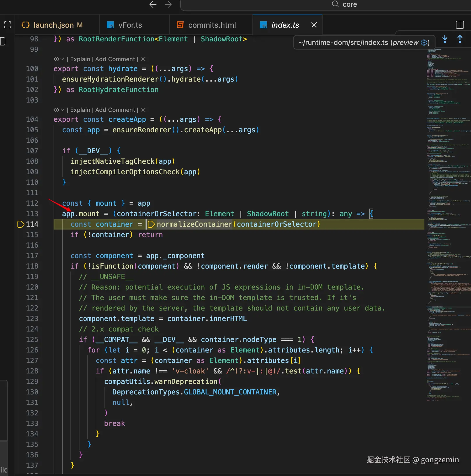The width and height of the screenshot is (471, 476).
Task: Go back with the left arrow
Action: coord(153,4)
